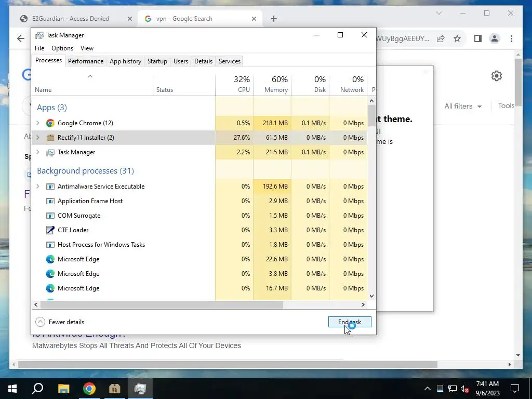Click the Rectify11 Installer process icon
Screen dimensions: 532x399
coord(50,137)
